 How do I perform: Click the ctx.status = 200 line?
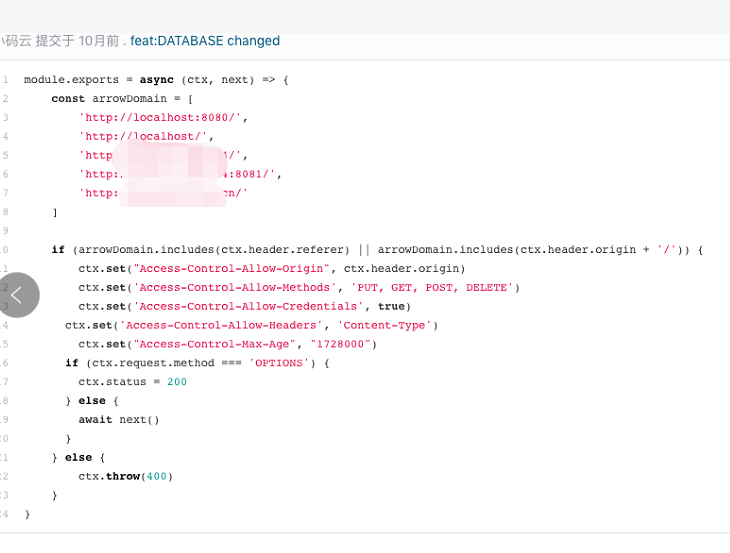coord(132,382)
